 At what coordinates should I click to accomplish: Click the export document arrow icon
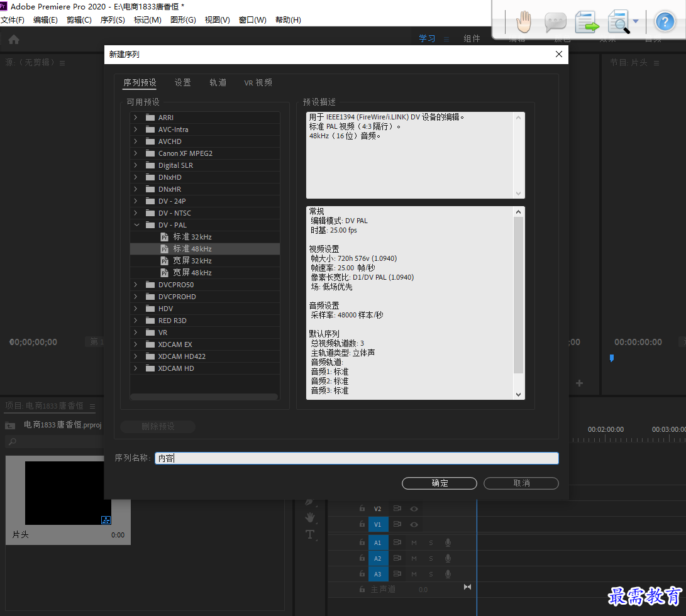click(586, 22)
